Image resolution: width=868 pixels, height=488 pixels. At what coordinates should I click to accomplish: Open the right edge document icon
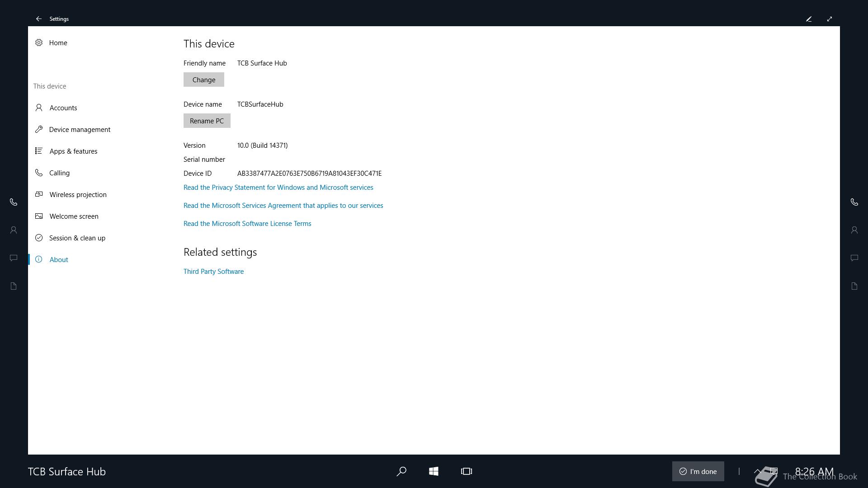point(854,286)
